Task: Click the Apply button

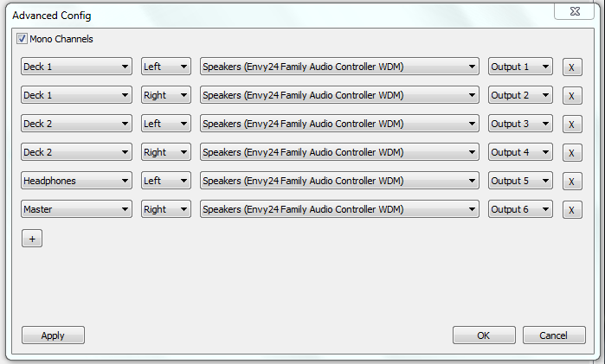Action: coord(53,335)
